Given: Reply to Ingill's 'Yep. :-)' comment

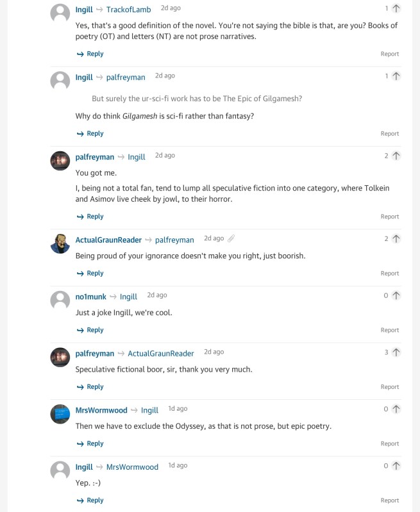Looking at the screenshot, I should pyautogui.click(x=90, y=500).
